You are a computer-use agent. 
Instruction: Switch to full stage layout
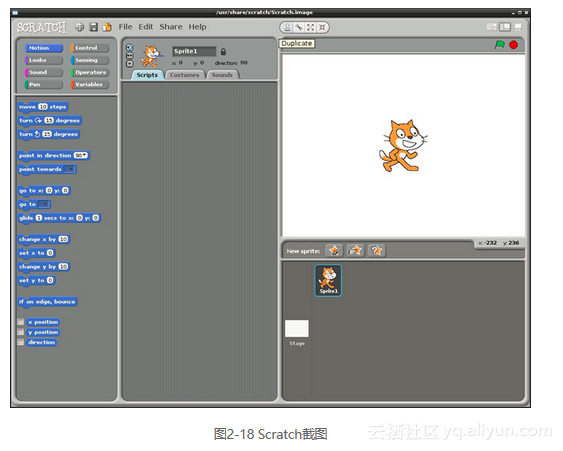point(505,27)
